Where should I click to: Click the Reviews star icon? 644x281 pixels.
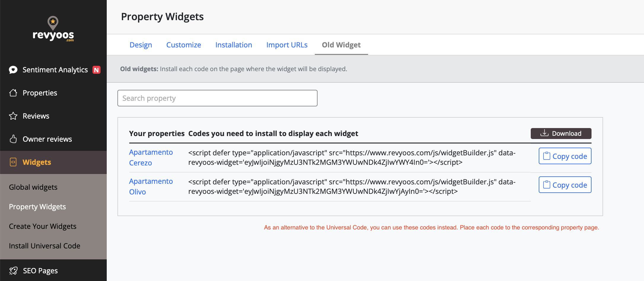13,116
